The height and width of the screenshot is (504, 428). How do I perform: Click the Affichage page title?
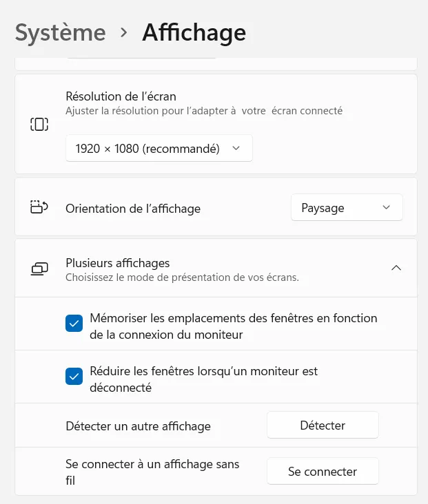click(x=194, y=32)
